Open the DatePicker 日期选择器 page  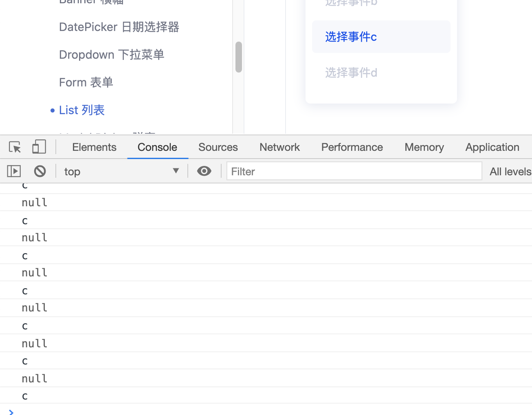coord(119,27)
